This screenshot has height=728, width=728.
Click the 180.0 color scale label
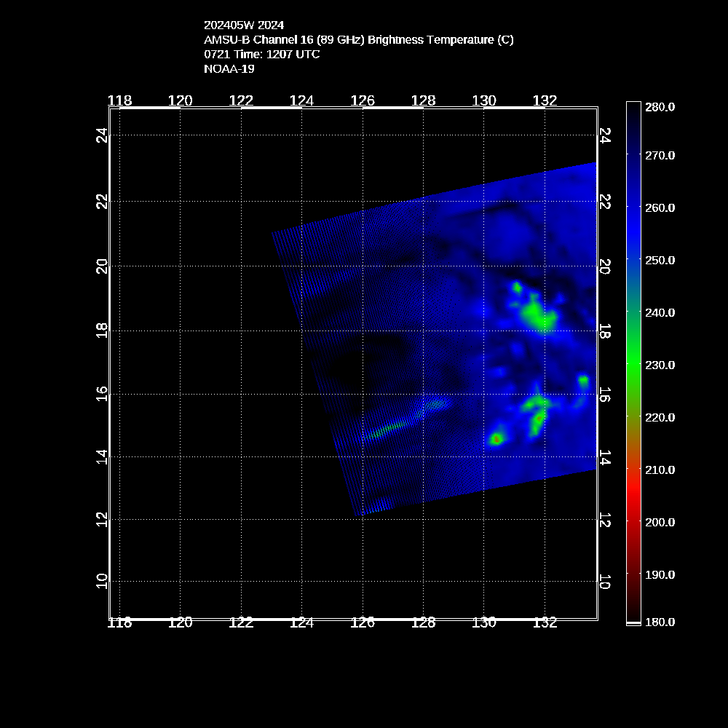pos(660,622)
